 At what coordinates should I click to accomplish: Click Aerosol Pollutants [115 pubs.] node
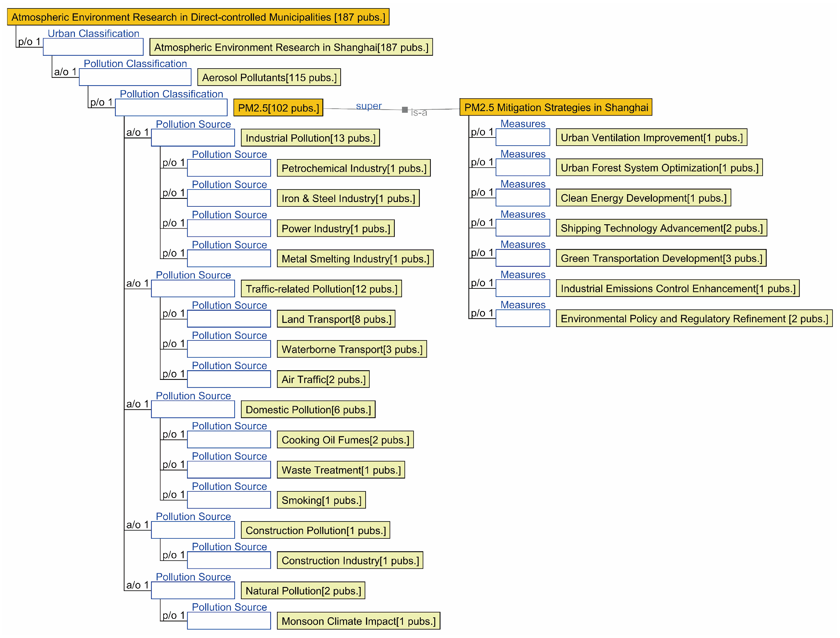point(269,77)
